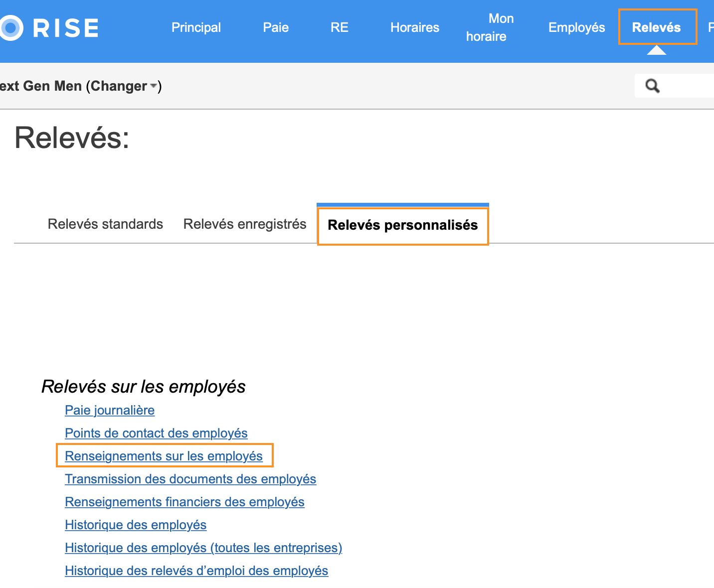Open the Paie journalière report
The width and height of the screenshot is (714, 588).
point(110,410)
